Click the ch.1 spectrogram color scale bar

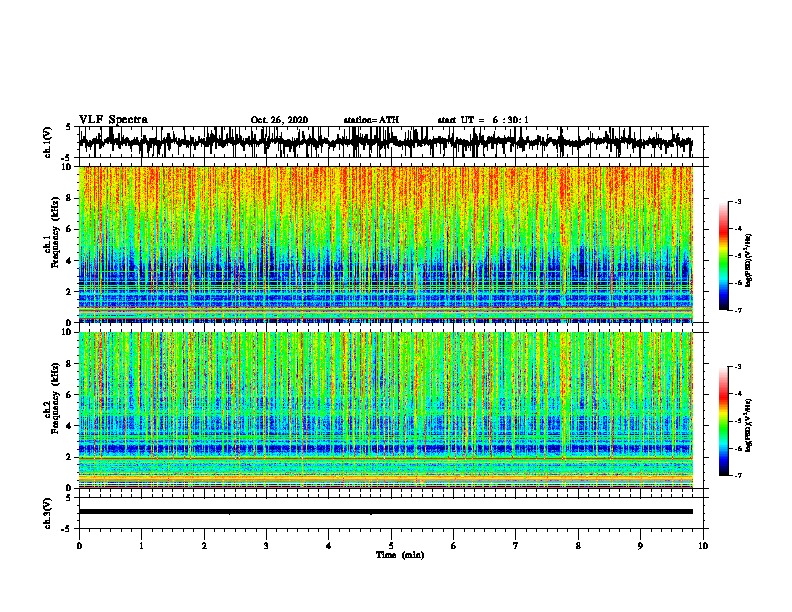click(x=723, y=256)
